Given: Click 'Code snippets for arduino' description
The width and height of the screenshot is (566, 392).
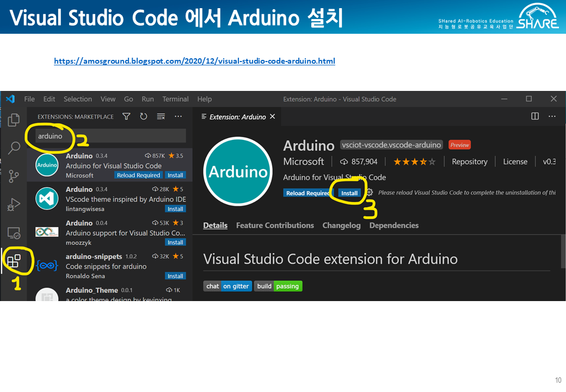Looking at the screenshot, I should [106, 266].
